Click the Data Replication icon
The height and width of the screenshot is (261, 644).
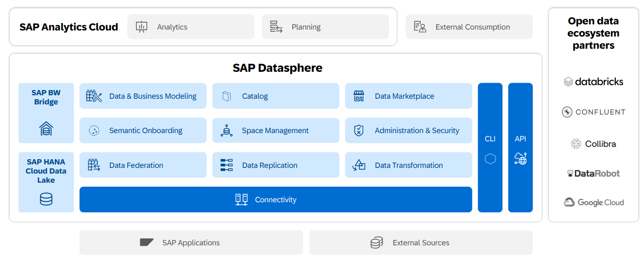[226, 165]
